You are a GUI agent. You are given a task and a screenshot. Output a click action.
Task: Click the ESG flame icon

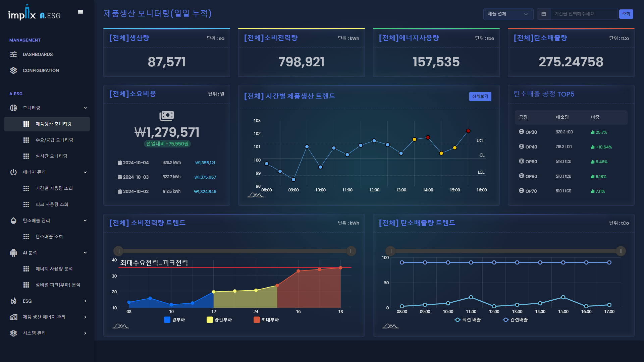click(13, 301)
